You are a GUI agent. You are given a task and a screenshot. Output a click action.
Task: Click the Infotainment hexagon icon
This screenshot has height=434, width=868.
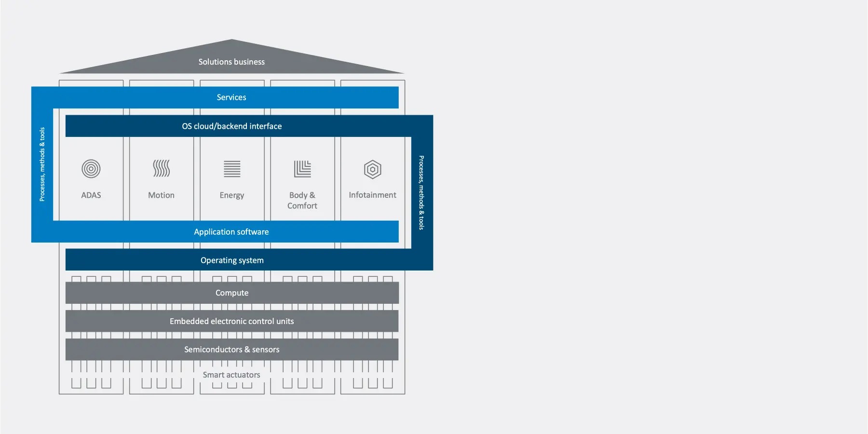tap(373, 169)
